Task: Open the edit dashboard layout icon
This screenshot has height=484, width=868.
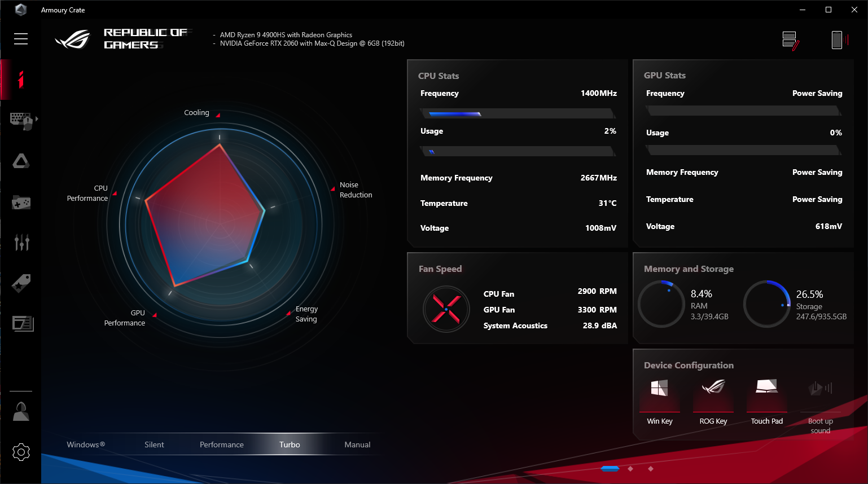Action: pyautogui.click(x=791, y=41)
